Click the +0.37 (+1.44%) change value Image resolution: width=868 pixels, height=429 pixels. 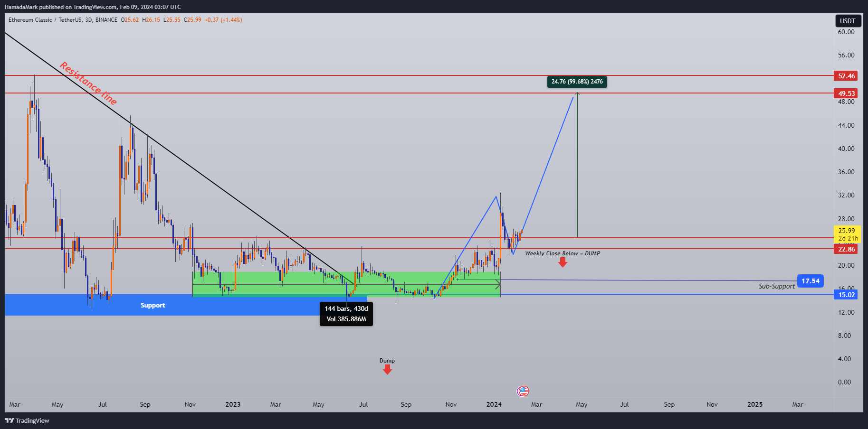coord(223,20)
